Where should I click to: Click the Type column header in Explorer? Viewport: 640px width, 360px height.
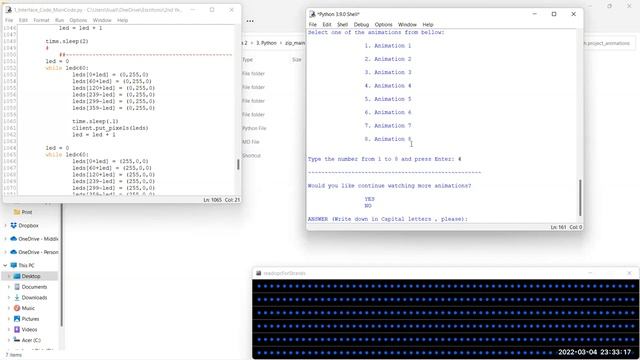(247, 60)
